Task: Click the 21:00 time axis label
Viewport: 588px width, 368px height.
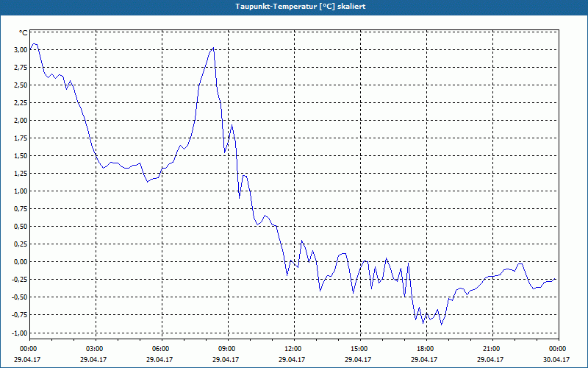Action: 492,349
